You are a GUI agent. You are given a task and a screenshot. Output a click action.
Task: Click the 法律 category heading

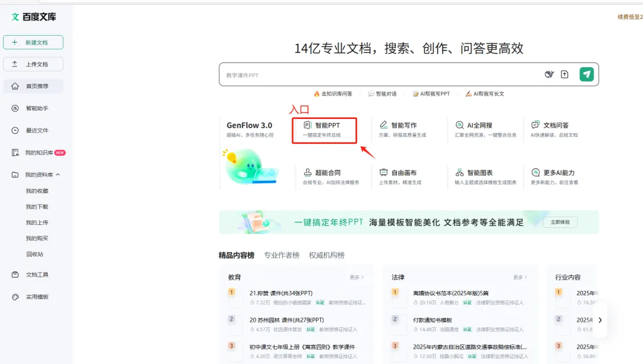(398, 277)
